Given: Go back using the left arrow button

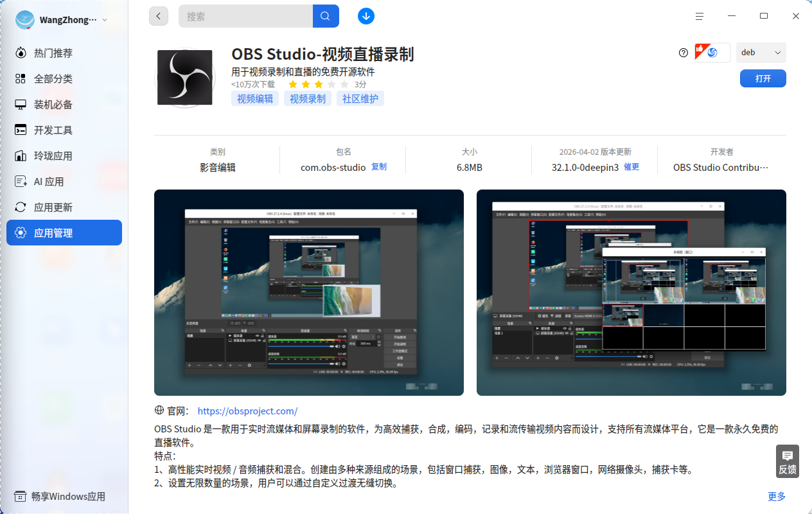Looking at the screenshot, I should click(159, 16).
